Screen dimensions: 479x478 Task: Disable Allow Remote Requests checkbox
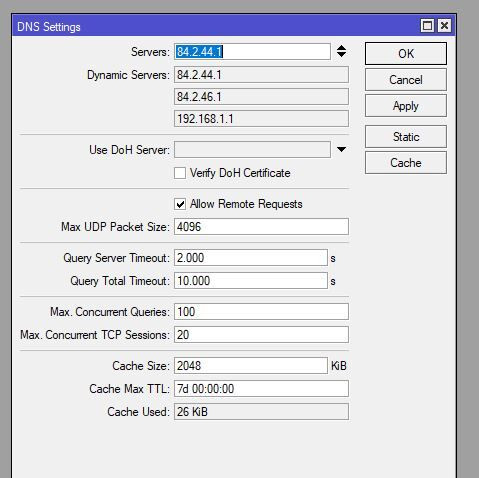click(180, 204)
